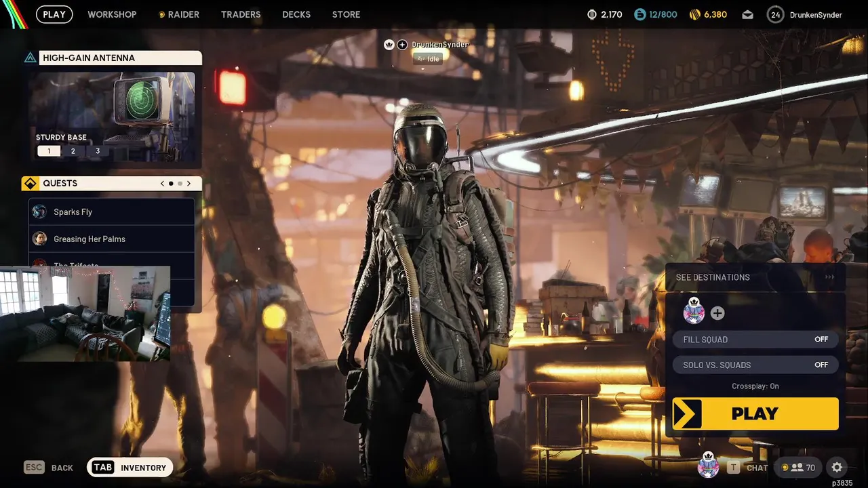The image size is (868, 488).
Task: Click the level 24 circle badge
Action: [x=775, y=14]
